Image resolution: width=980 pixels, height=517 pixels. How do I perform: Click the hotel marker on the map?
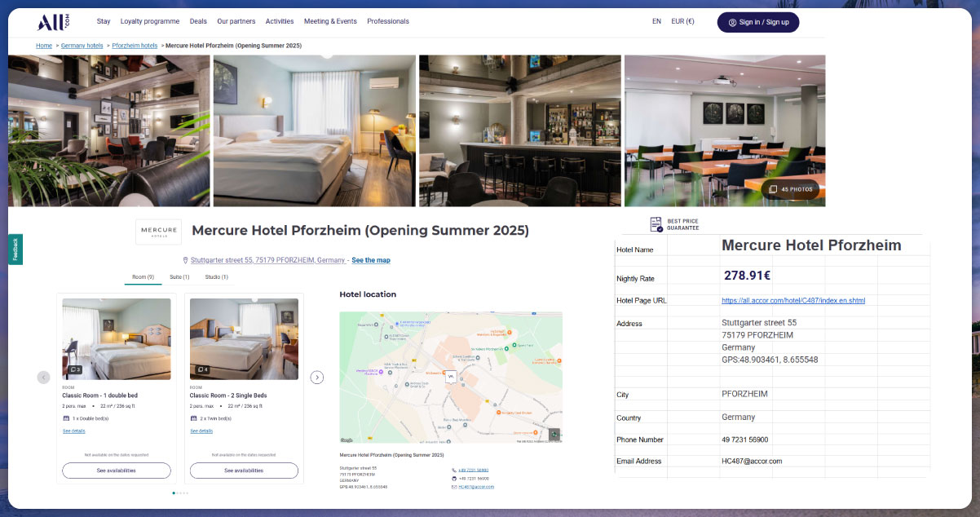click(451, 378)
